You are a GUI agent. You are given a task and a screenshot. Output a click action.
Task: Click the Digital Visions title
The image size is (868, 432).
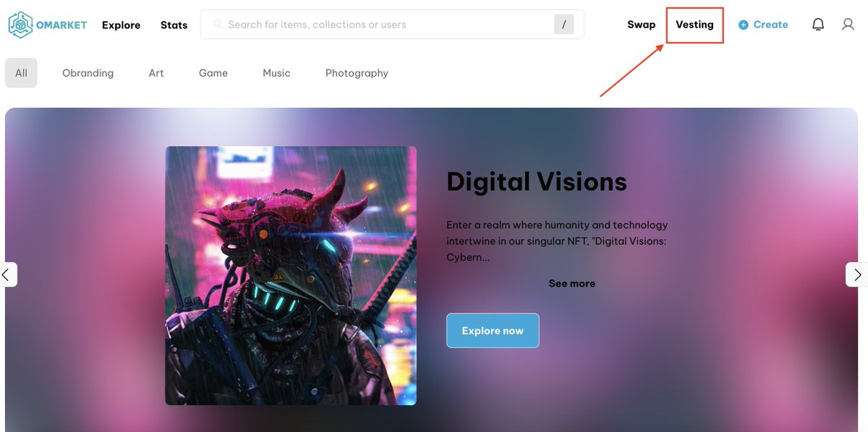(537, 182)
